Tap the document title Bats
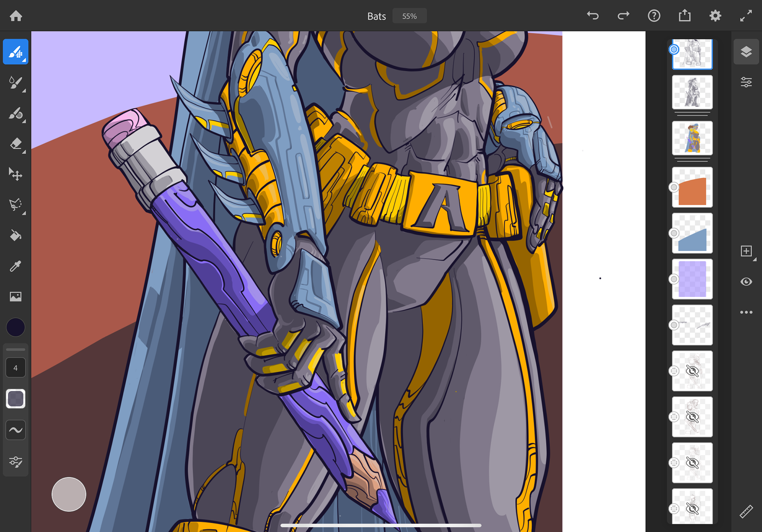 coord(376,16)
